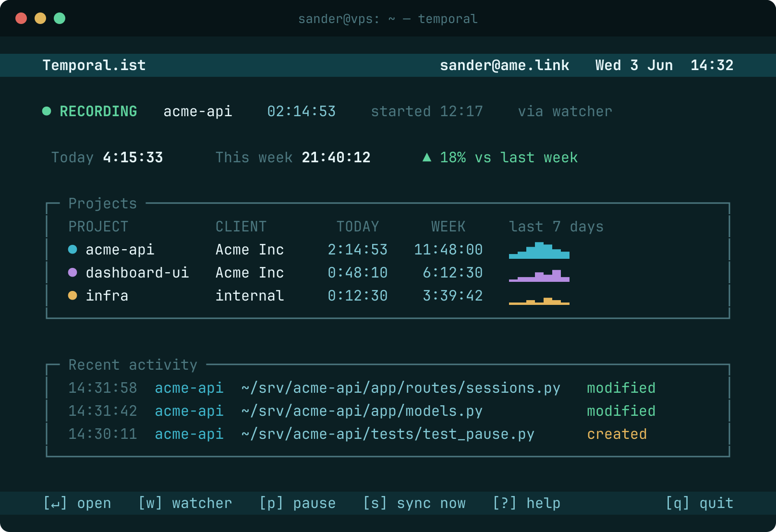The image size is (776, 532).
Task: Click acme-api week value 11:48:00
Action: click(449, 250)
